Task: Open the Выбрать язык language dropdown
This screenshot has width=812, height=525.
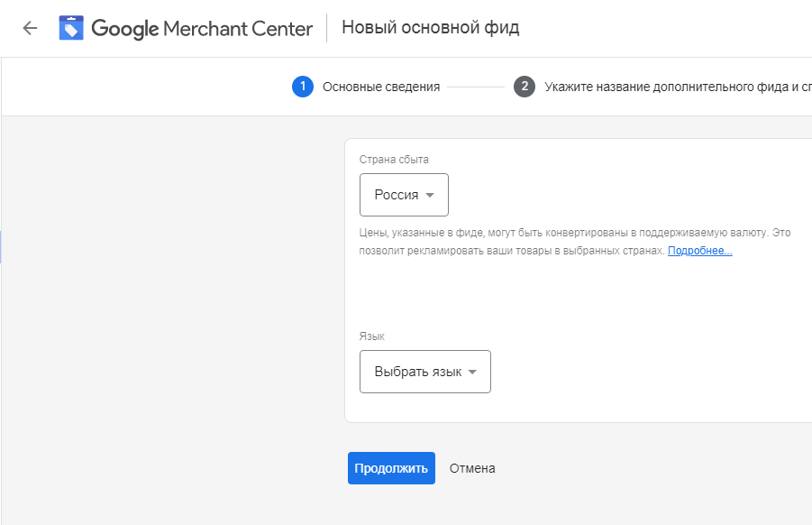Action: click(x=425, y=372)
